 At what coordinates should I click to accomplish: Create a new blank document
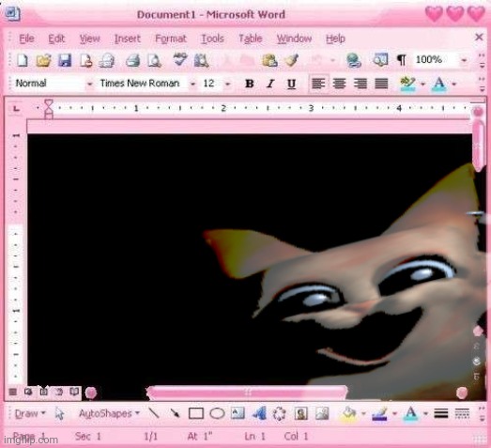pos(23,60)
